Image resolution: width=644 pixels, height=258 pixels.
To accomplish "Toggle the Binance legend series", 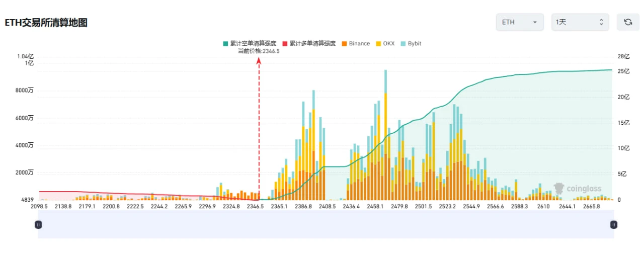I will point(355,44).
